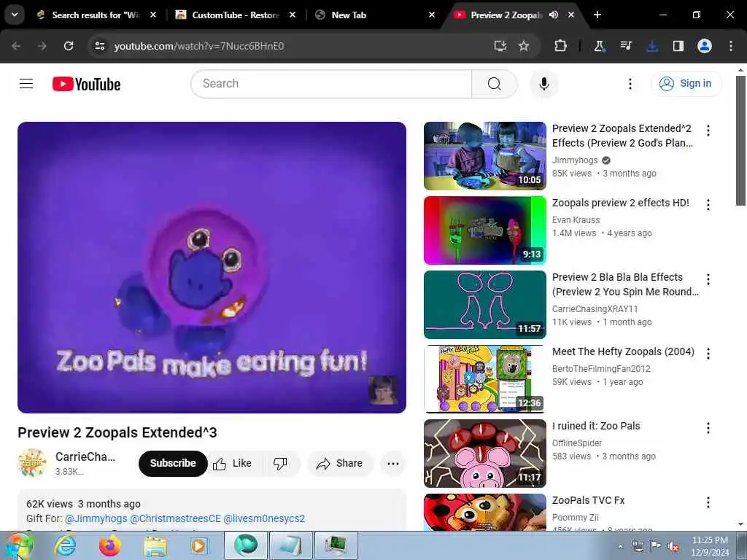The width and height of the screenshot is (747, 560).
Task: Open Preview 2 Bla Bla Bla Effects thumbnail
Action: click(485, 304)
